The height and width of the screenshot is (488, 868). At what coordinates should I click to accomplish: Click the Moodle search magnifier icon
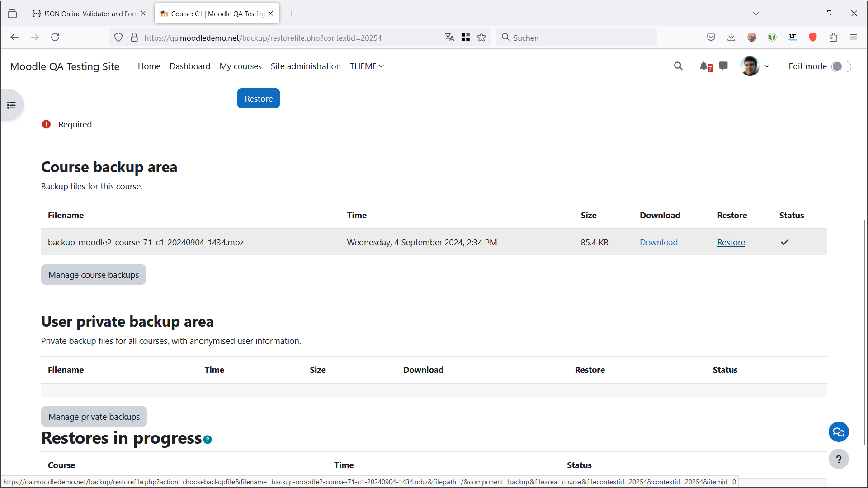pos(678,66)
